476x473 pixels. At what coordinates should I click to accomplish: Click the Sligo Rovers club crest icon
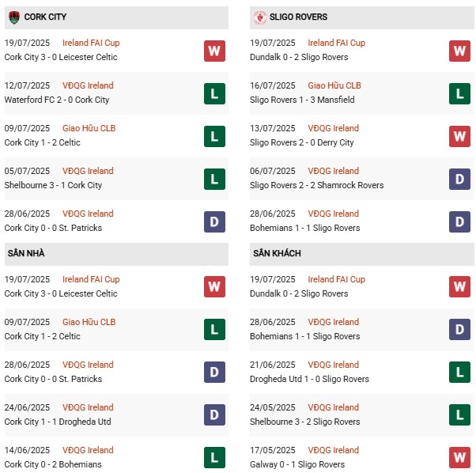click(x=259, y=17)
